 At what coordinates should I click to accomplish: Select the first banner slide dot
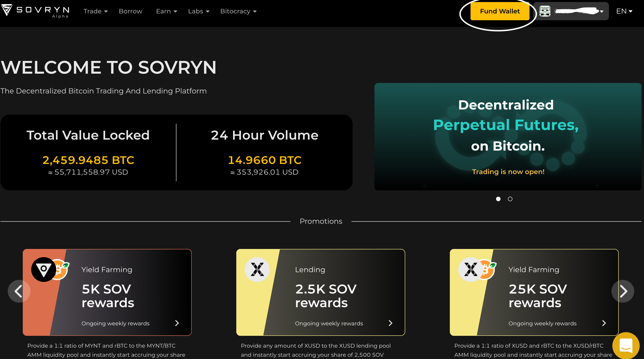coord(498,199)
